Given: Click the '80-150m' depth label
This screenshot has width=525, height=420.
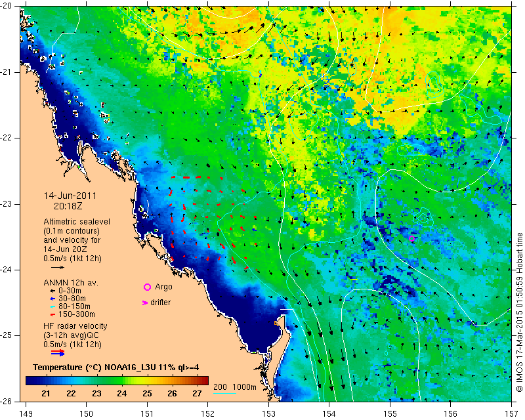Looking at the screenshot, I should coord(74,306).
